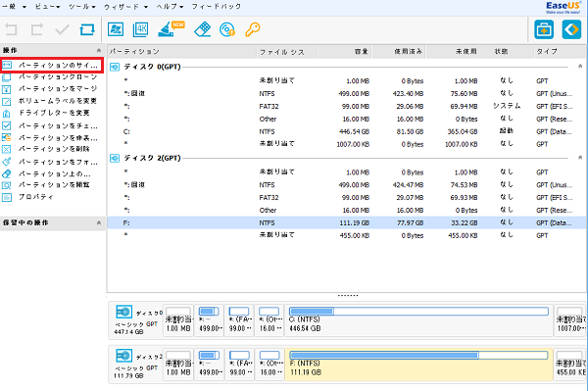Click the Undo arrow icon in toolbar
588x391 pixels.
pyautogui.click(x=12, y=29)
